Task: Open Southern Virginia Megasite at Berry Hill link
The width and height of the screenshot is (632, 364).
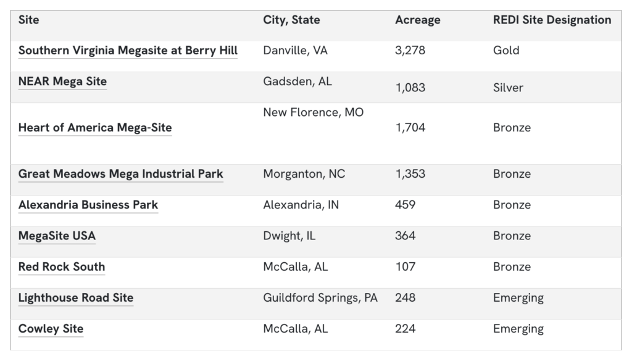Action: [128, 51]
